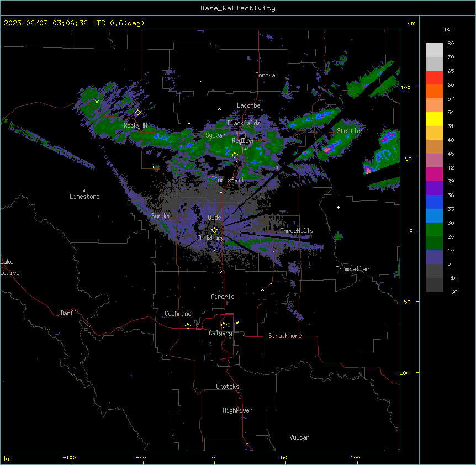
Task: Pick the slate 0-10 dBZ legend swatch
Action: [x=434, y=257]
